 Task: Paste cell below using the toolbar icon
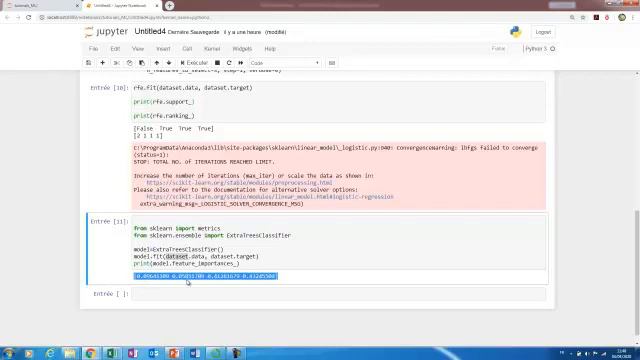point(142,63)
